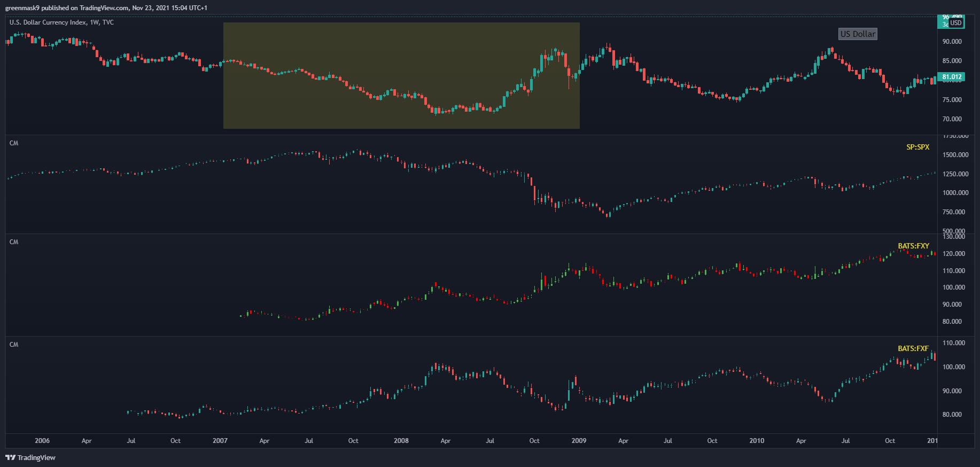Click the BATS:FXY symbol label
980x467 pixels.
(x=913, y=246)
